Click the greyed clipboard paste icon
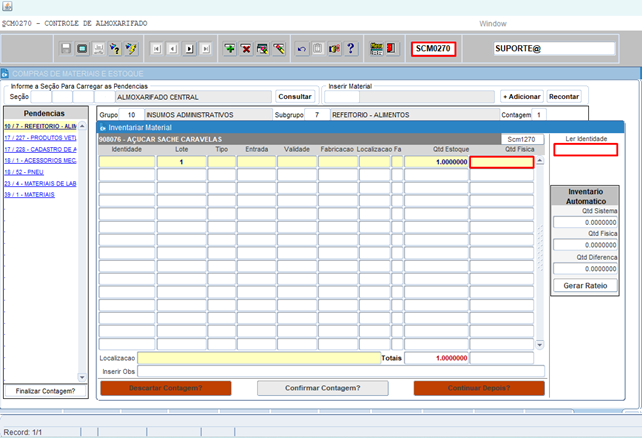The height and width of the screenshot is (438, 642). pyautogui.click(x=318, y=49)
